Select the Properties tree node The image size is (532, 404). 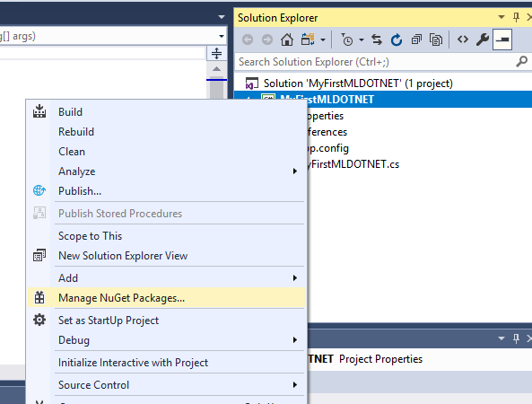[325, 116]
